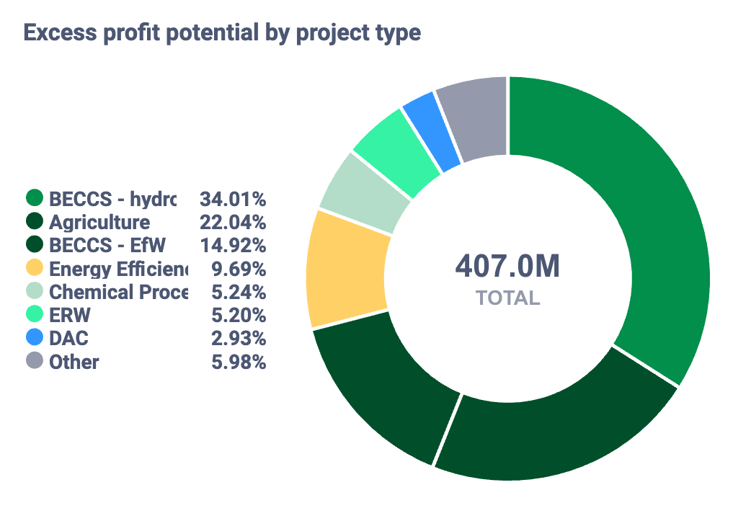This screenshot has height=521, width=751.
Task: Click the 407.0M total in donut center
Action: 507,266
